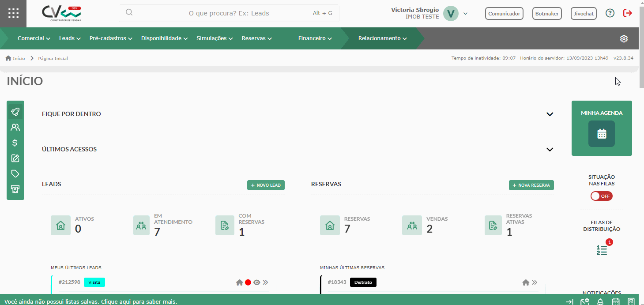
Task: Click the Victoria Sbrogio user name
Action: (415, 10)
